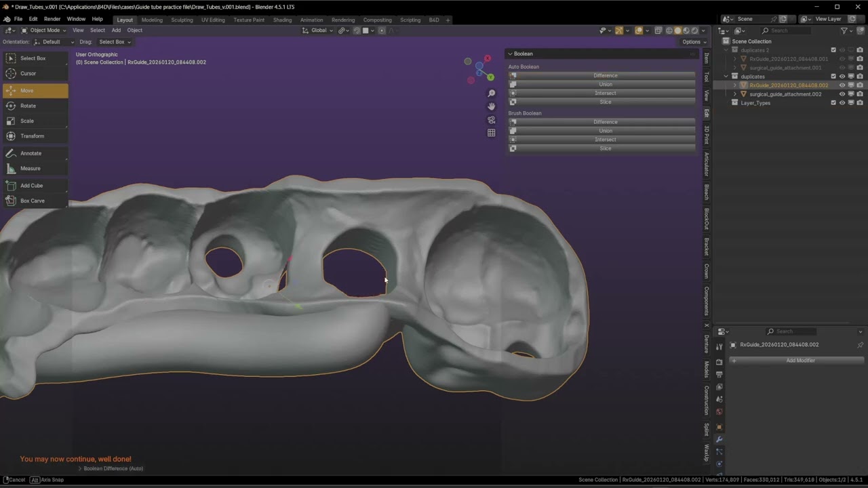Click the Add Modifier button
Image resolution: width=868 pixels, height=488 pixels.
pyautogui.click(x=796, y=361)
